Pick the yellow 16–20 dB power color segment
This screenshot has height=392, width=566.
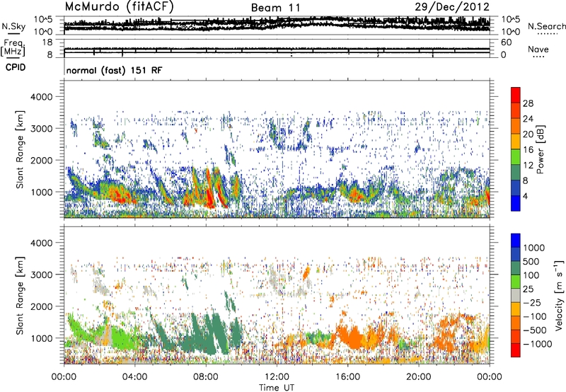[x=516, y=142]
